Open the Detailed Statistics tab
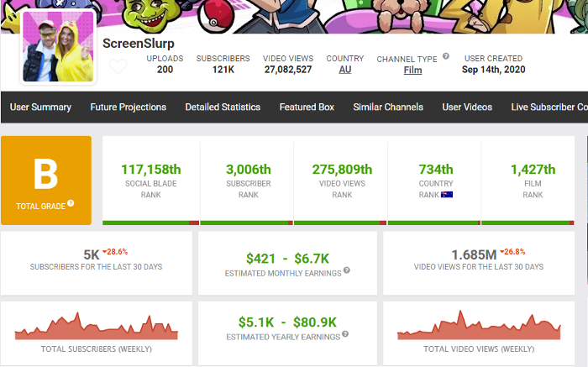This screenshot has height=367, width=588. [x=223, y=107]
